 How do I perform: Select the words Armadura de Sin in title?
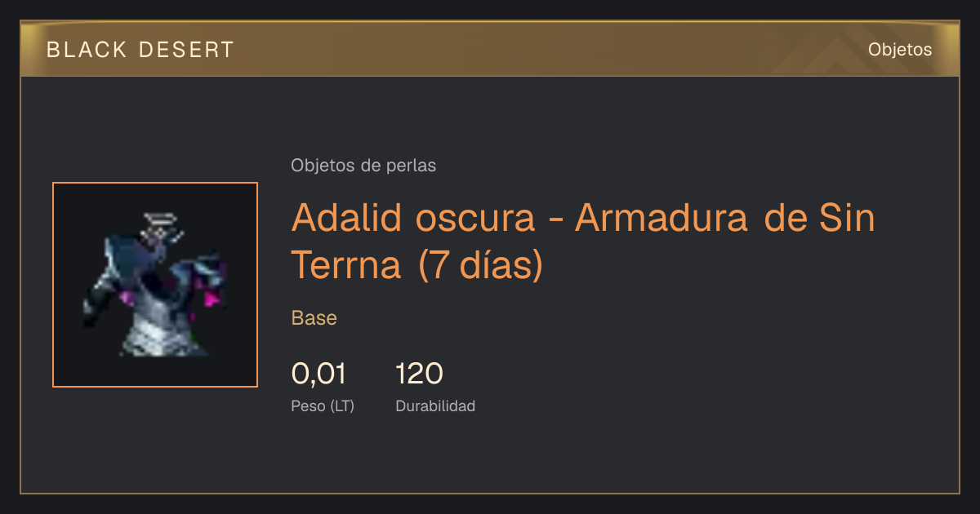[725, 218]
